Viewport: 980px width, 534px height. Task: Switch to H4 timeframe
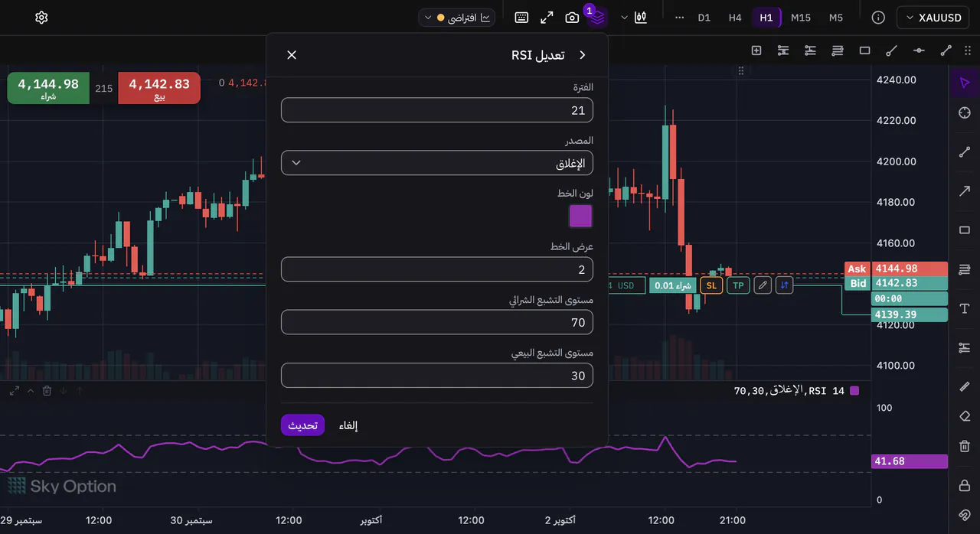click(x=735, y=18)
